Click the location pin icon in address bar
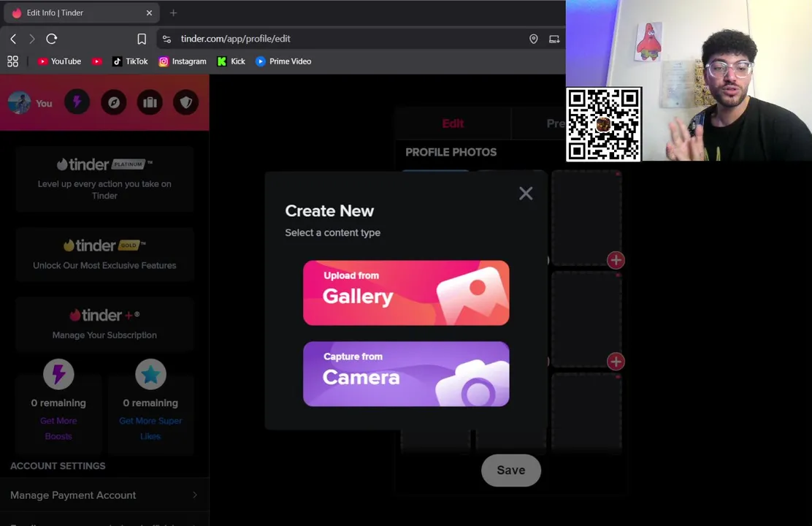Image resolution: width=812 pixels, height=526 pixels. pos(533,39)
